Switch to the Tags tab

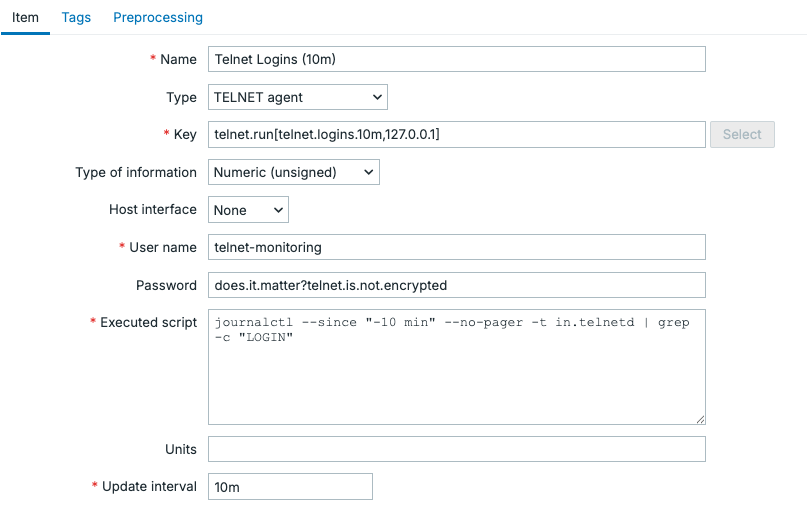(76, 17)
